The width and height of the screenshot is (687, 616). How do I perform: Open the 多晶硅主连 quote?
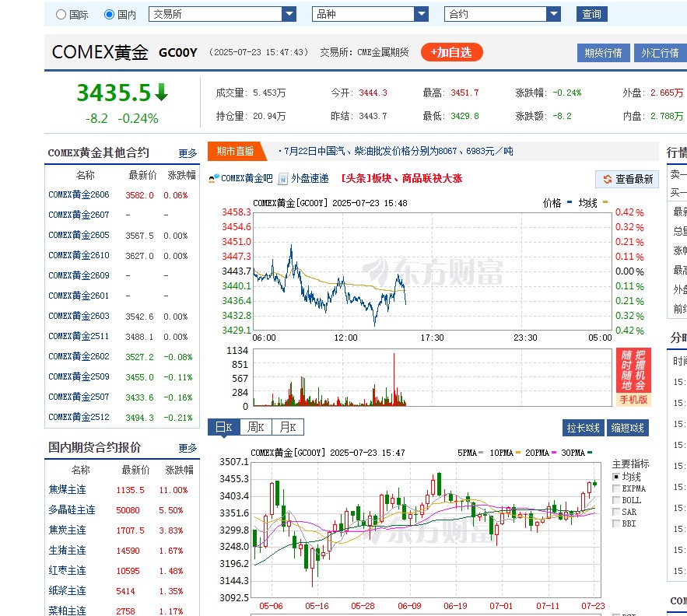point(72,509)
